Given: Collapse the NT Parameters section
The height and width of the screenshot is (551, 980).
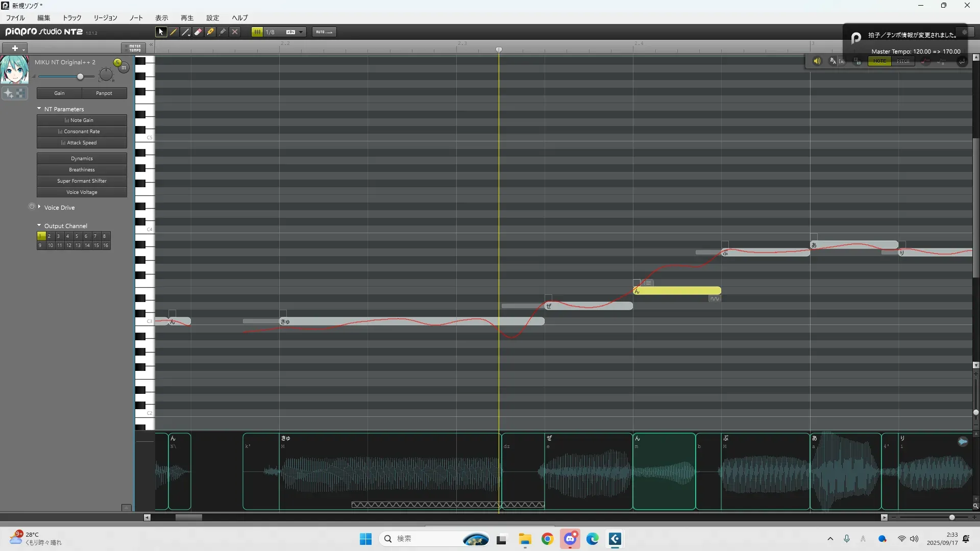Looking at the screenshot, I should pos(39,109).
